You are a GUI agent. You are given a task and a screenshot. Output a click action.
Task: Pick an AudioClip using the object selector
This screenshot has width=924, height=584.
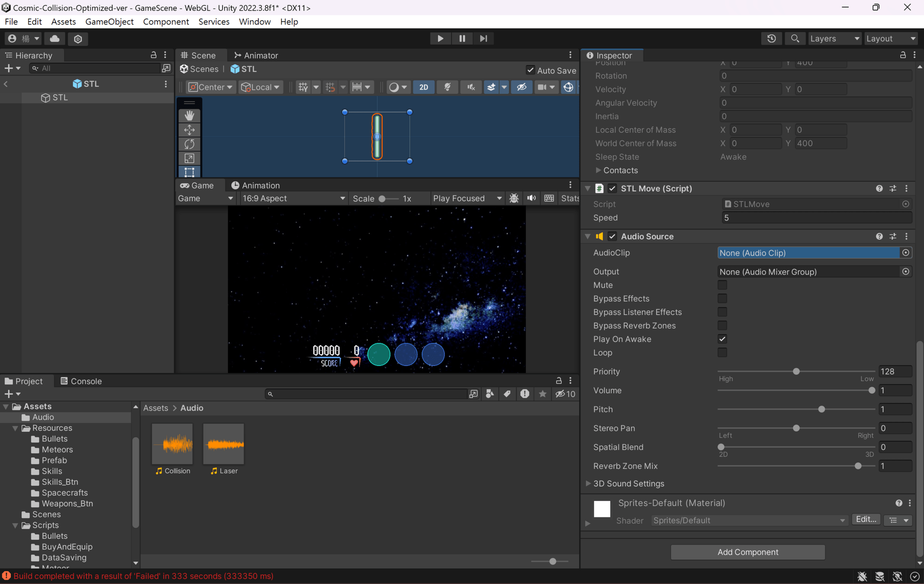click(905, 253)
